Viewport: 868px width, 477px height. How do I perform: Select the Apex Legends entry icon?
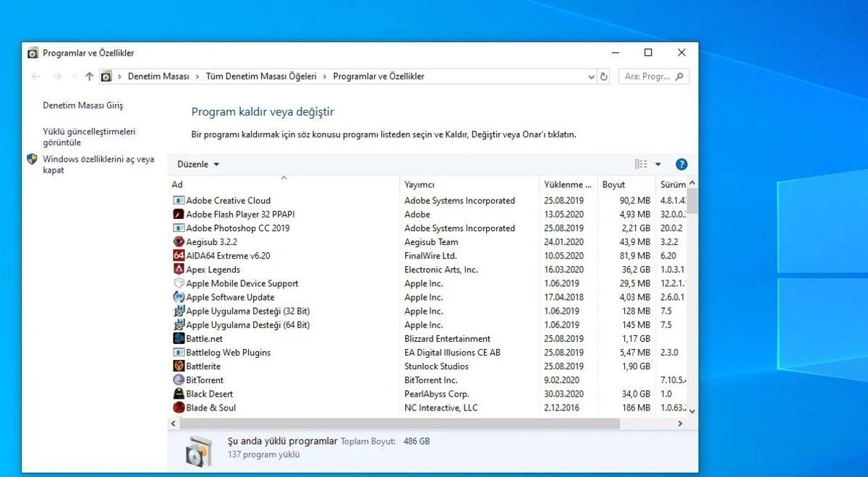[x=178, y=269]
